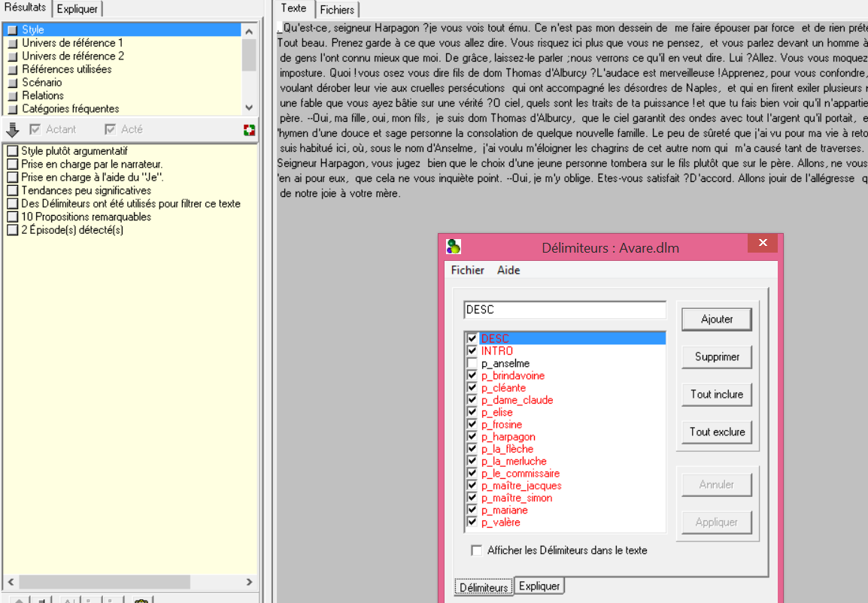
Task: Open the Fichier menu in Délimiteurs
Action: (x=467, y=270)
